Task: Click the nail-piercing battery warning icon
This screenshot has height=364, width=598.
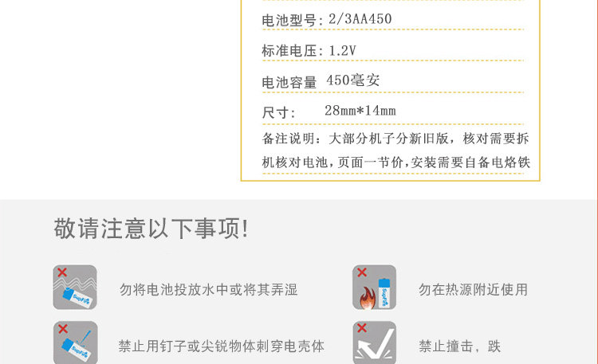Action: (75, 342)
